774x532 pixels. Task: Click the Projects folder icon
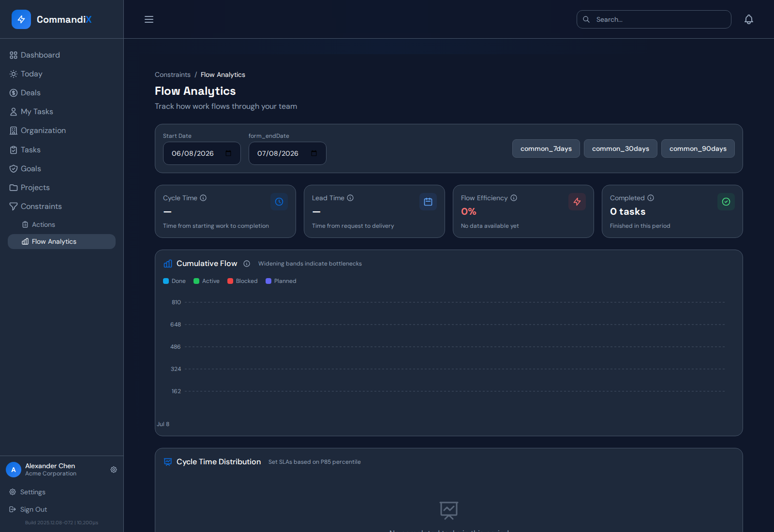click(x=14, y=188)
